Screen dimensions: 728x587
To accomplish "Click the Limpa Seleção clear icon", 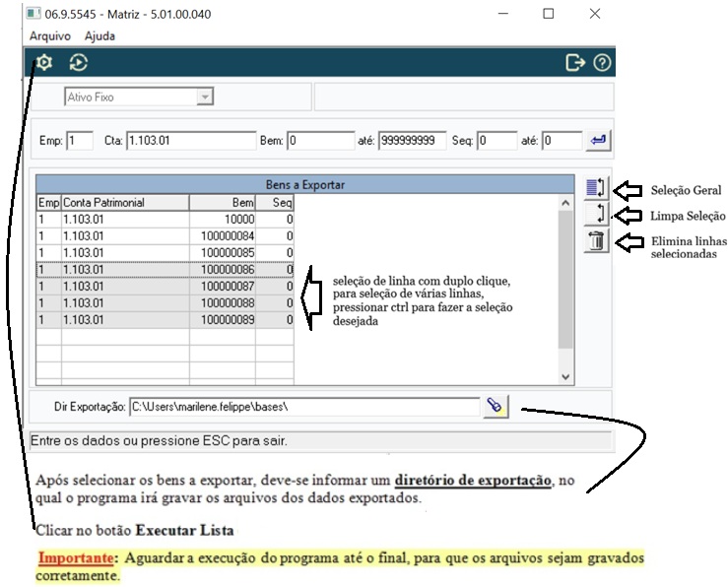I will coord(596,214).
